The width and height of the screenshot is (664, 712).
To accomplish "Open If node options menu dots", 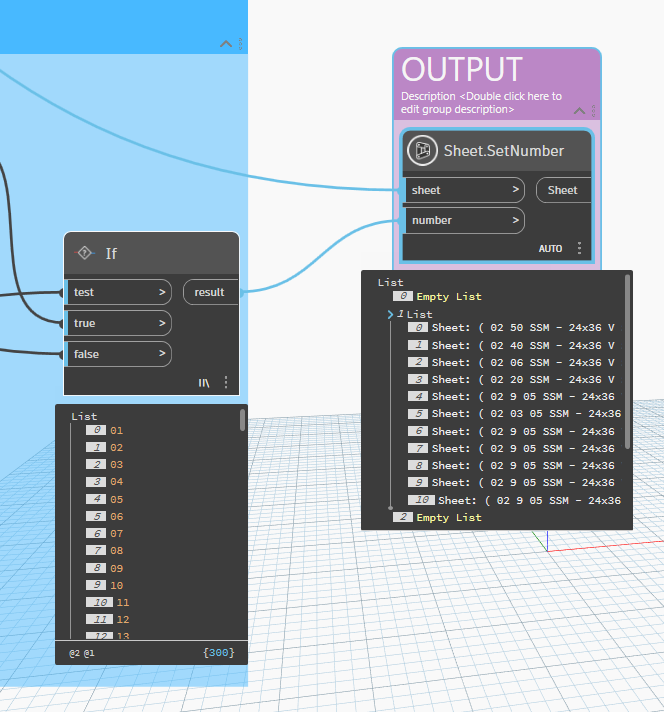I will [226, 382].
